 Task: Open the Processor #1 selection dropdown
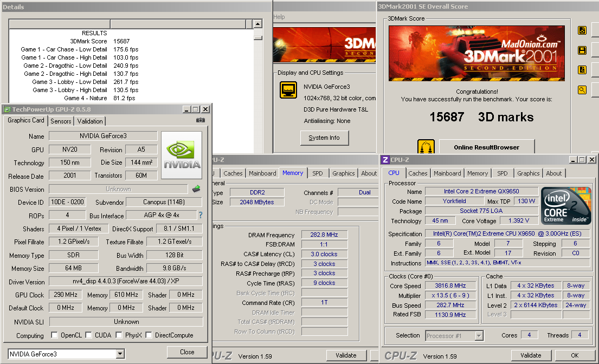(479, 336)
